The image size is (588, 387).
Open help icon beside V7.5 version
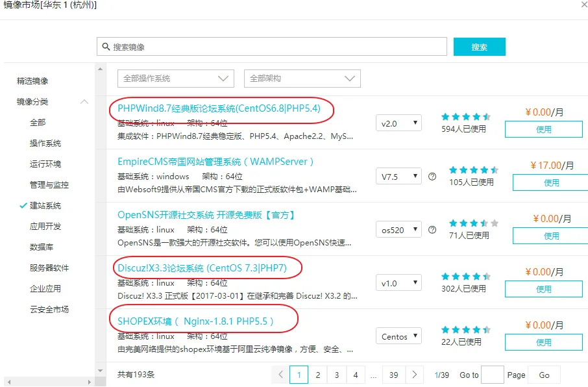(432, 177)
